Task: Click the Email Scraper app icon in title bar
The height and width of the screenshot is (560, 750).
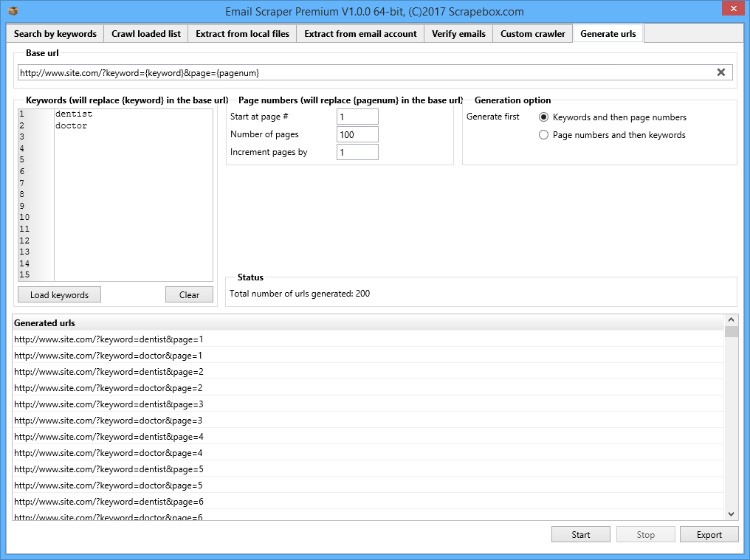Action: pos(12,11)
